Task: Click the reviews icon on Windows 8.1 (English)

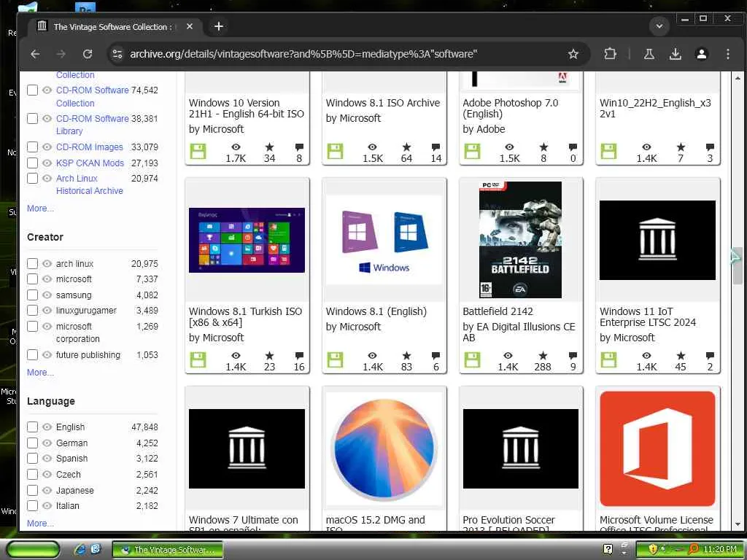Action: click(x=436, y=356)
